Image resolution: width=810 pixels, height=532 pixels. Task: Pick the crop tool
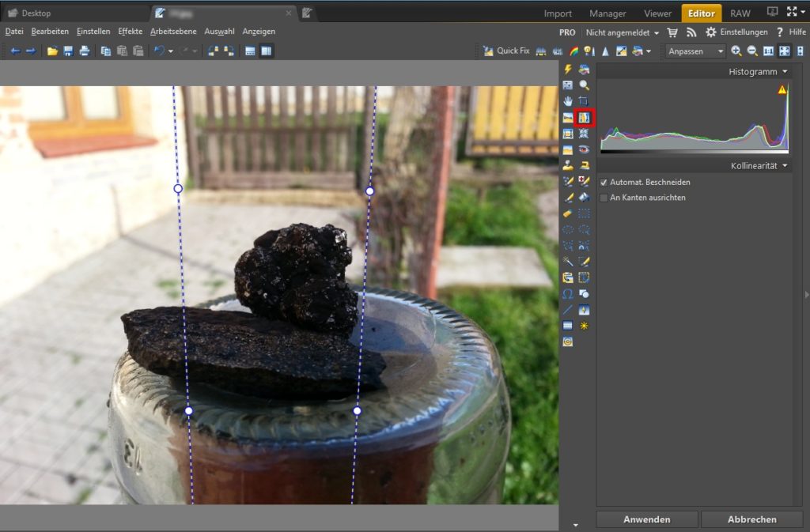(x=585, y=101)
